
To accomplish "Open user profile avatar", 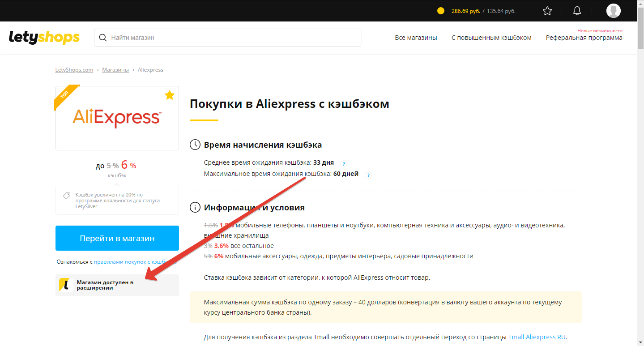I will 614,11.
